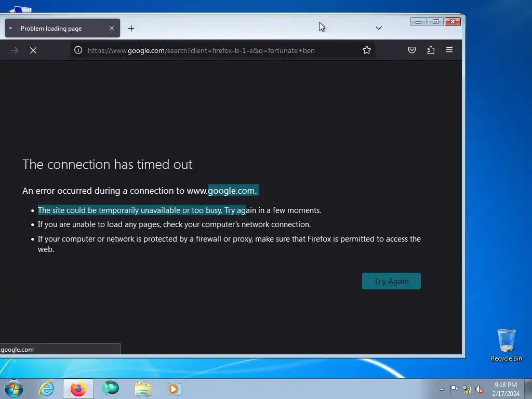Close the Problem loading page tab
The image size is (532, 399).
click(112, 28)
